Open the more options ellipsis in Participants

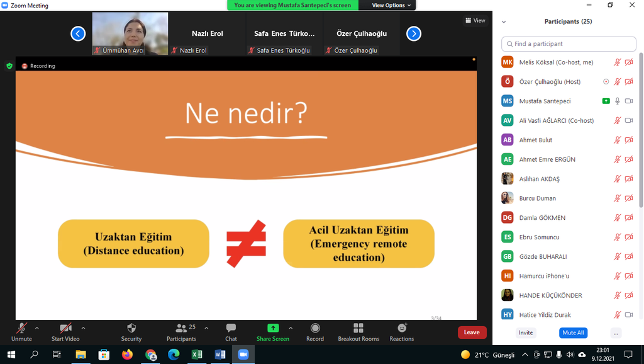click(x=616, y=333)
